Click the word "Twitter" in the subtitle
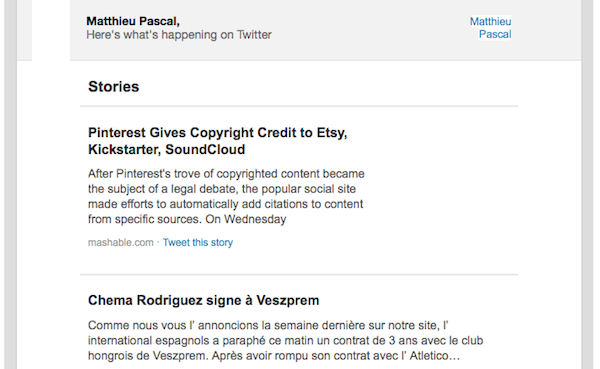Screen dimensions: 600x369 [254, 35]
